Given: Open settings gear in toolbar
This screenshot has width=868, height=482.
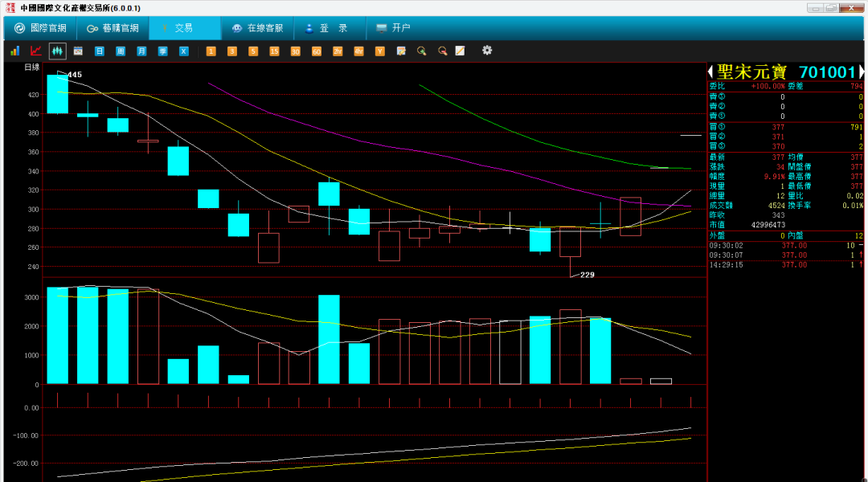Looking at the screenshot, I should (x=486, y=51).
